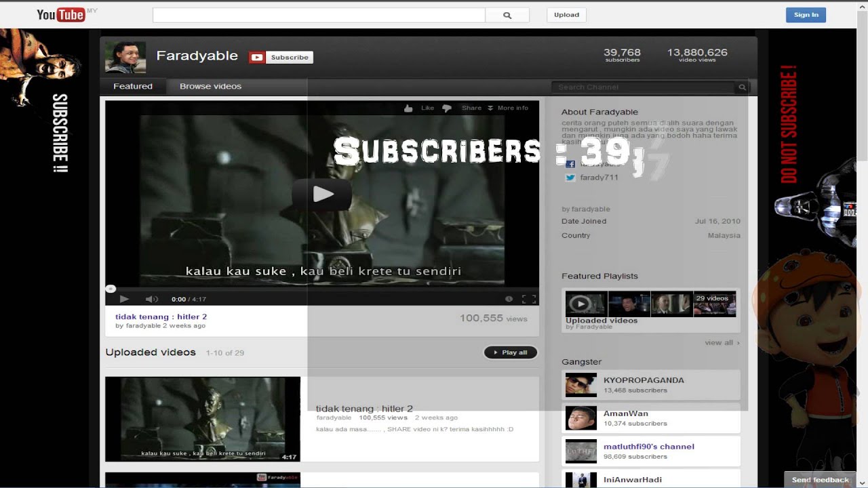This screenshot has width=868, height=488.
Task: Click the search magnifier button
Action: [507, 15]
